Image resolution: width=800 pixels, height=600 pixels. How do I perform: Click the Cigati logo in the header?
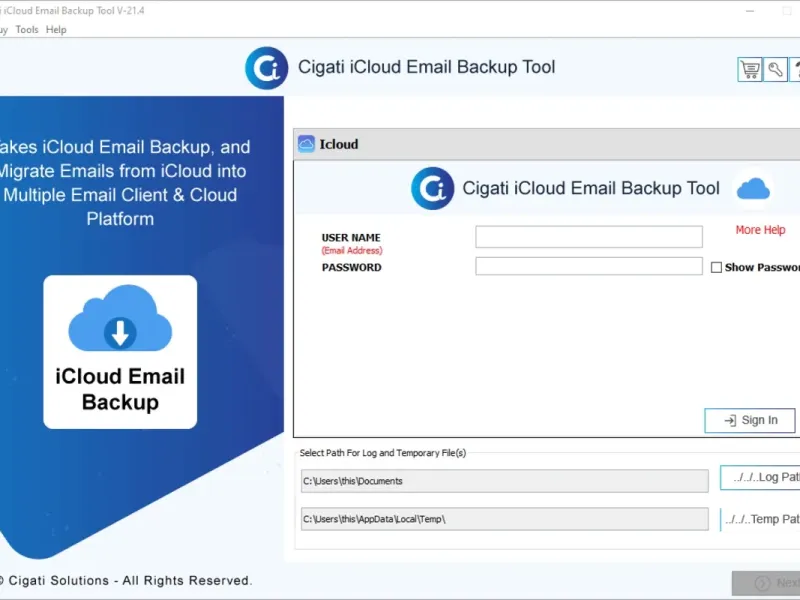coord(266,68)
